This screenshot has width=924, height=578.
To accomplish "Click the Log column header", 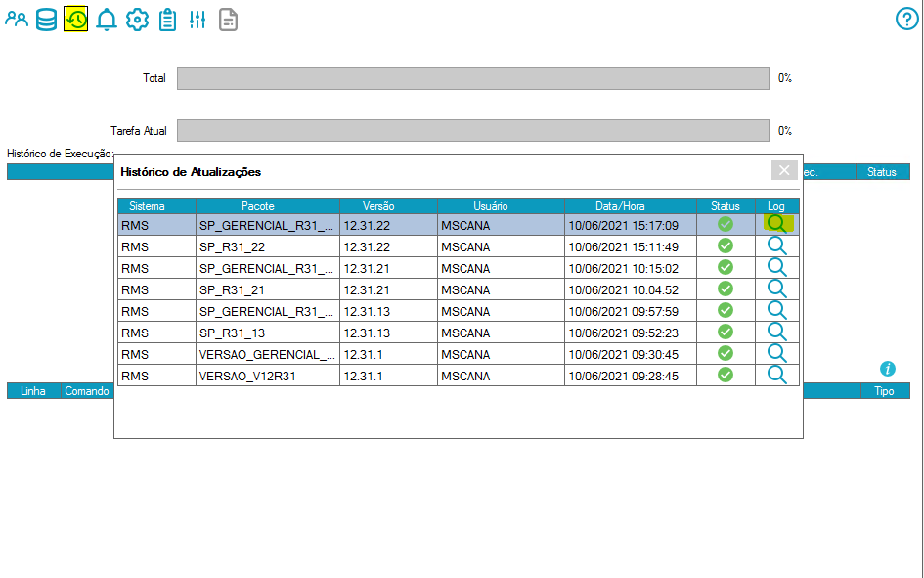I will (x=777, y=206).
